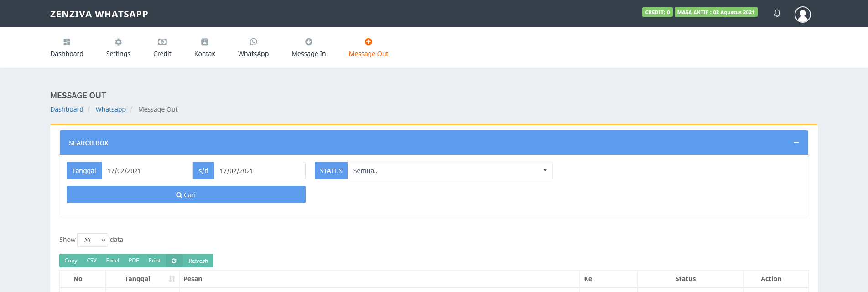
Task: Open the user profile avatar
Action: coord(803,15)
